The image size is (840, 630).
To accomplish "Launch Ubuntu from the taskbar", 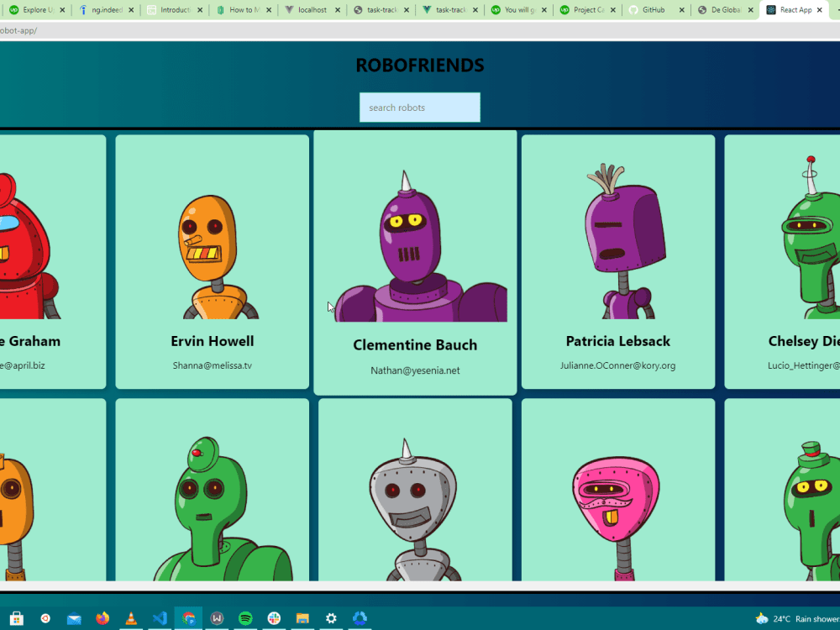I will click(x=45, y=618).
